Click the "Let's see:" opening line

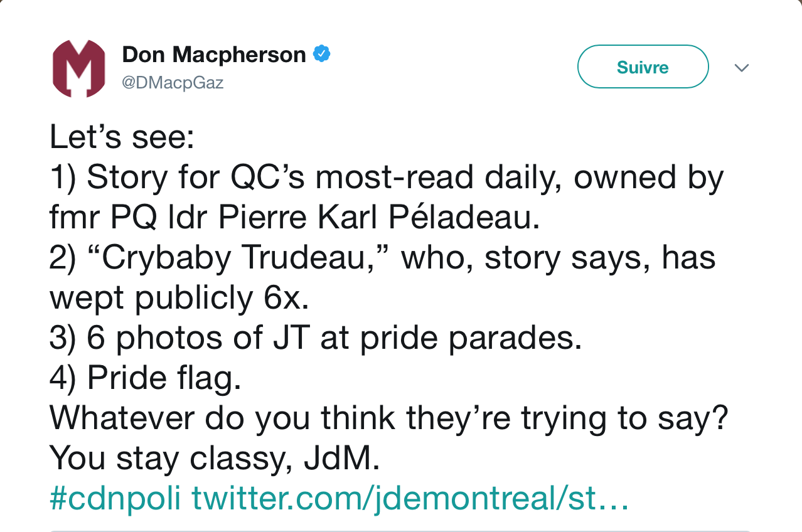click(x=122, y=137)
